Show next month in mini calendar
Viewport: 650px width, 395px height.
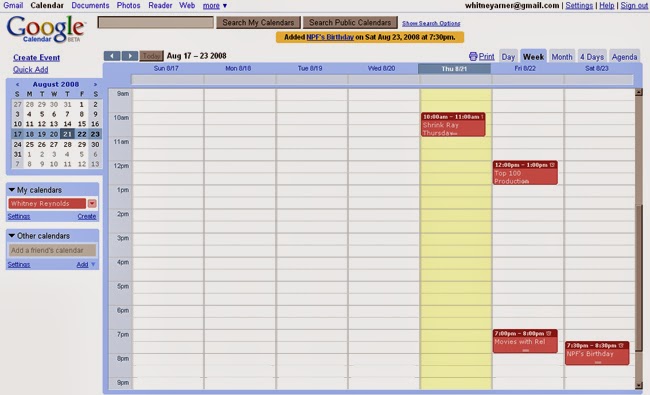point(95,84)
